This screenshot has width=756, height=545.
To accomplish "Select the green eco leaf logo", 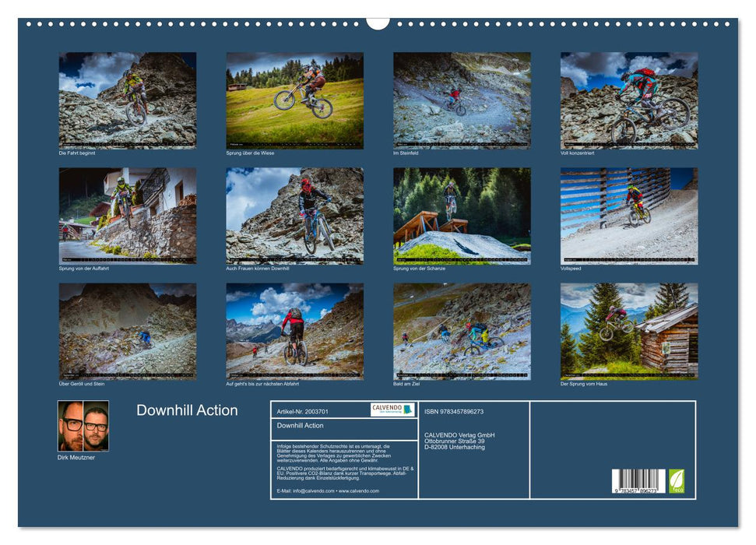I will tap(675, 480).
